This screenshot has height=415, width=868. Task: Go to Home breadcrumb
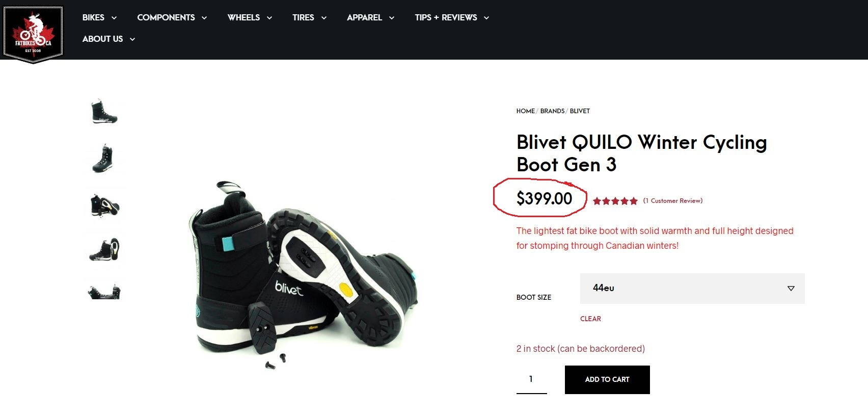coord(525,111)
